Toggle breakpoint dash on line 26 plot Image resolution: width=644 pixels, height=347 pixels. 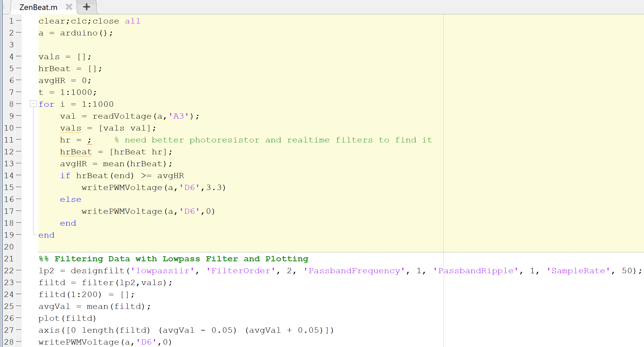(x=18, y=318)
